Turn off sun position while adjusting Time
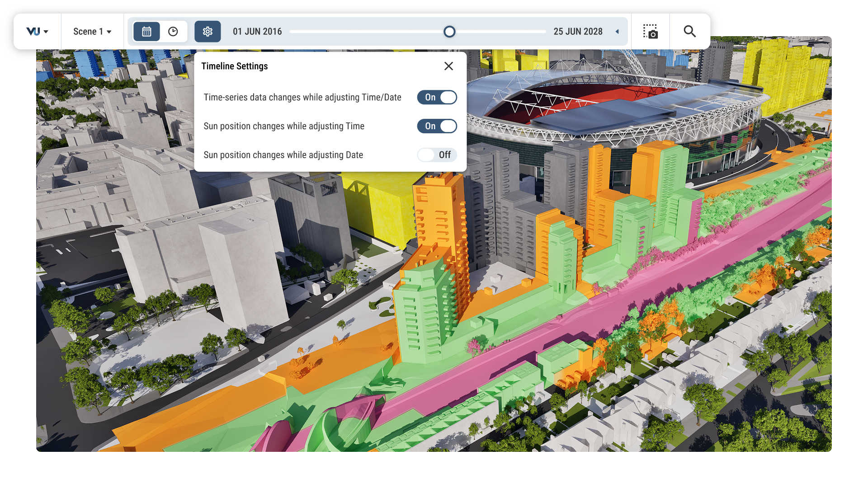 click(437, 126)
